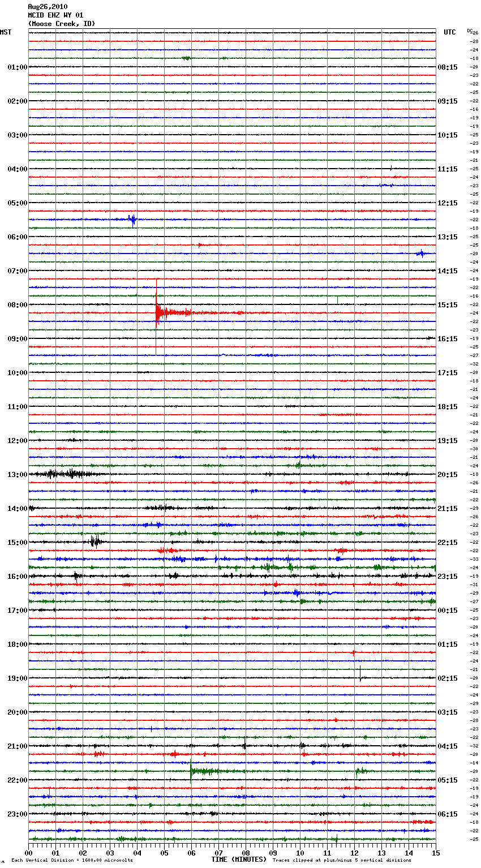The width and height of the screenshot is (481, 868).
Task: Select the 18:00 MST row label
Action: point(18,644)
